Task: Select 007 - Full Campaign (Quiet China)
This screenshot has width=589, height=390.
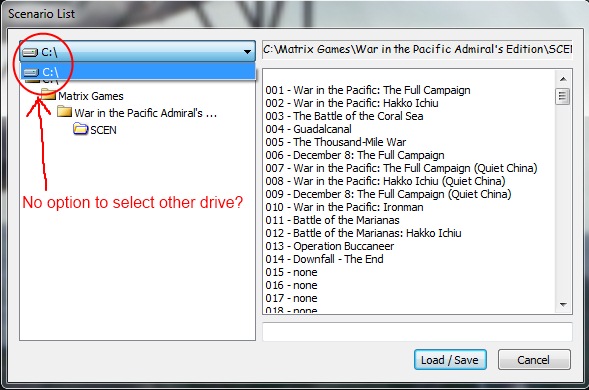Action: (401, 168)
